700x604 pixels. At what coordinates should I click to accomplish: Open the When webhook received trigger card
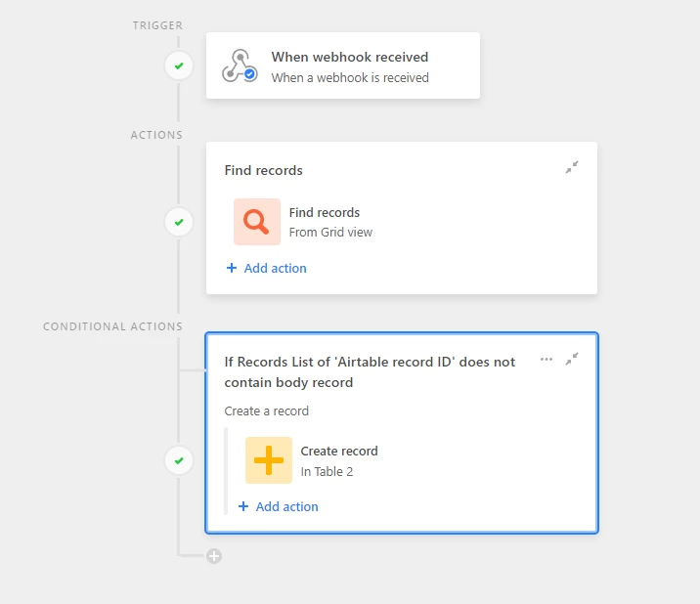point(343,65)
